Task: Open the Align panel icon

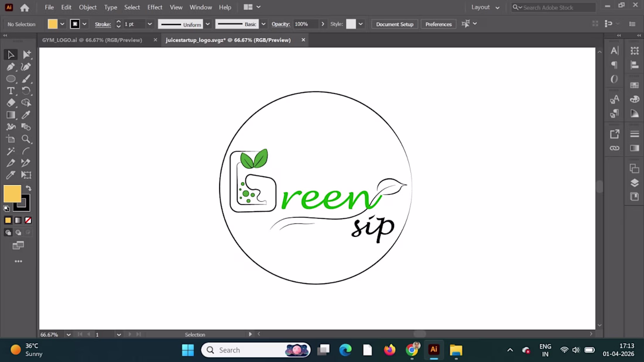Action: click(x=635, y=65)
